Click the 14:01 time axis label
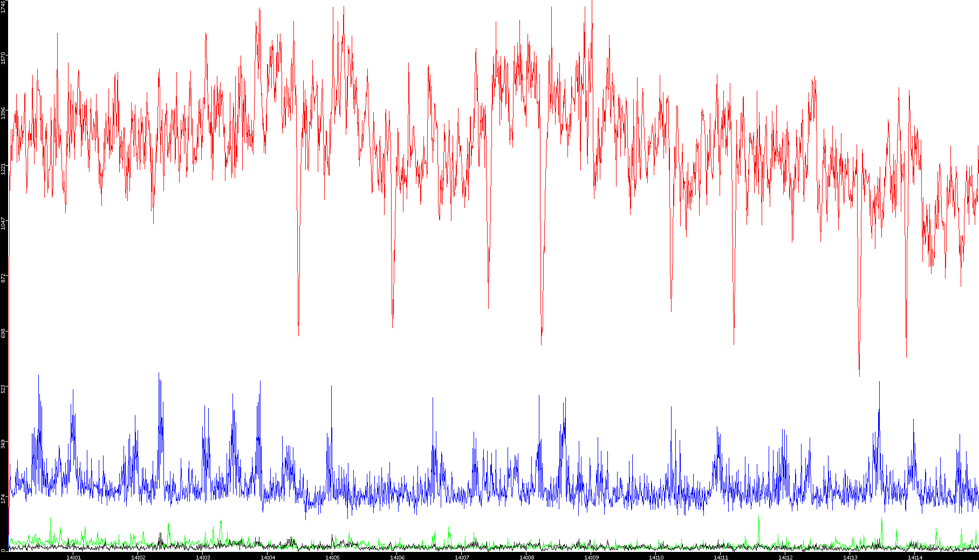Viewport: 979px width, 560px height. (x=73, y=557)
